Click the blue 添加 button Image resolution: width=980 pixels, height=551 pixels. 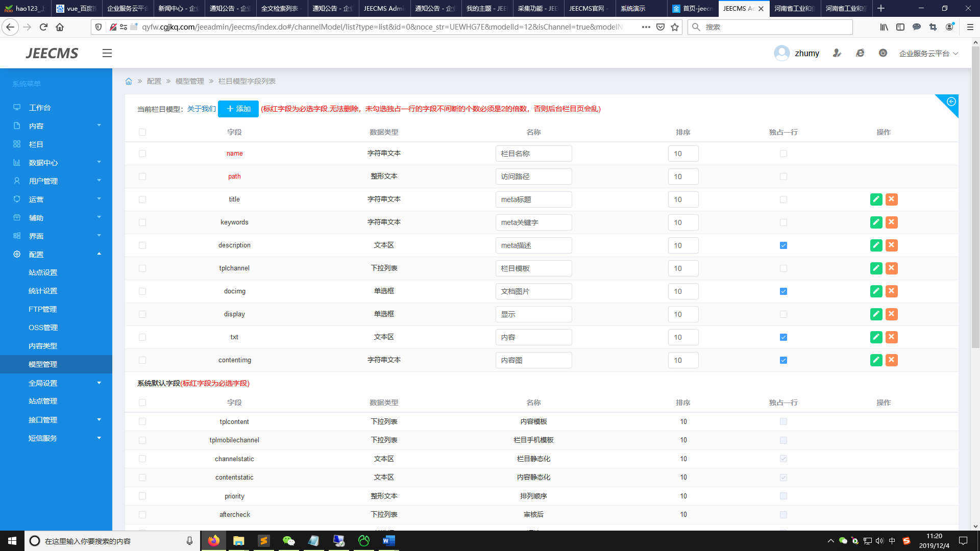pyautogui.click(x=238, y=109)
